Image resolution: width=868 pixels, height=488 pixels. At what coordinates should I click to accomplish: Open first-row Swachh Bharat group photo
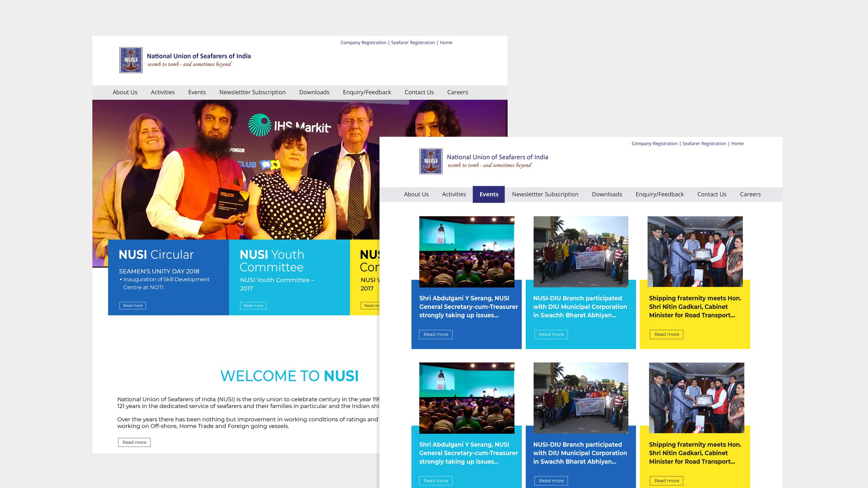pyautogui.click(x=581, y=252)
